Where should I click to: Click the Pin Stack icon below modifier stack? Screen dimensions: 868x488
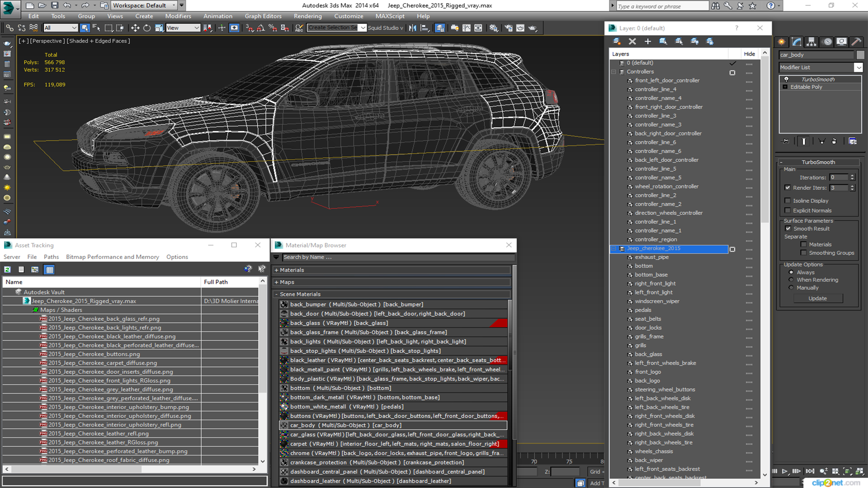tap(786, 141)
